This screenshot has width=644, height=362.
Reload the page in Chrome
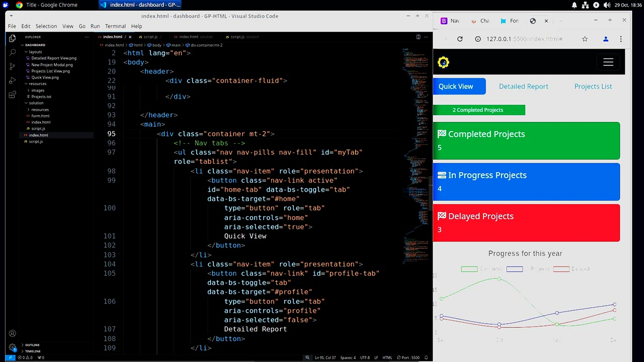click(x=460, y=39)
